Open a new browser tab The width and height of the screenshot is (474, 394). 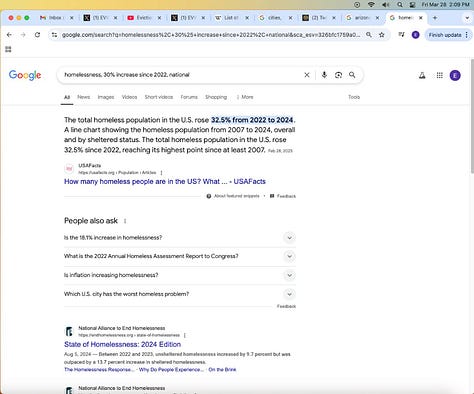click(435, 18)
